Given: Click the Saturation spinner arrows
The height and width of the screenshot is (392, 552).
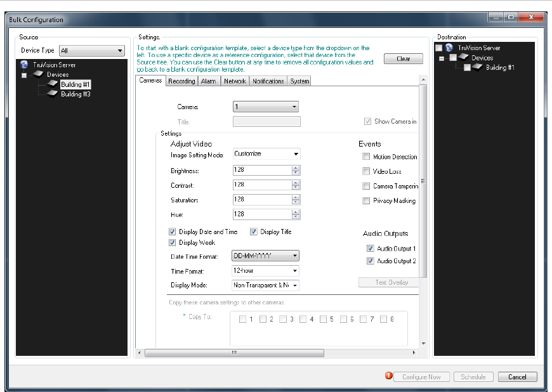Looking at the screenshot, I should coord(296,200).
